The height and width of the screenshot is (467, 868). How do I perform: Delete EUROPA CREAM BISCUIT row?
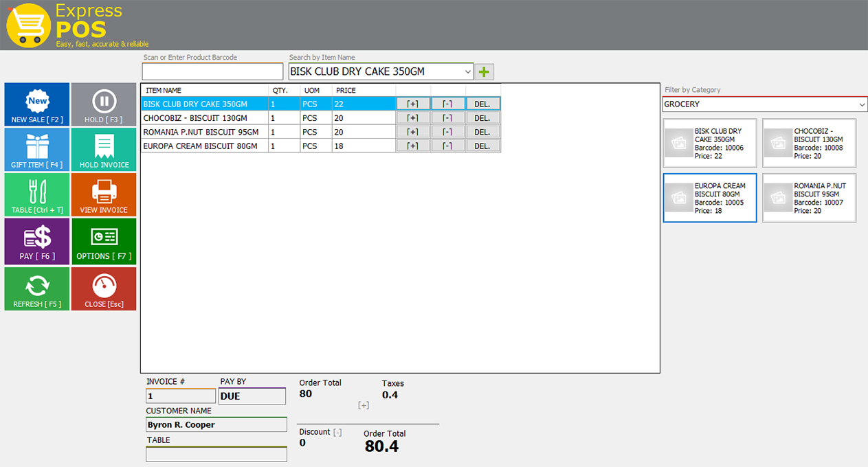[483, 146]
